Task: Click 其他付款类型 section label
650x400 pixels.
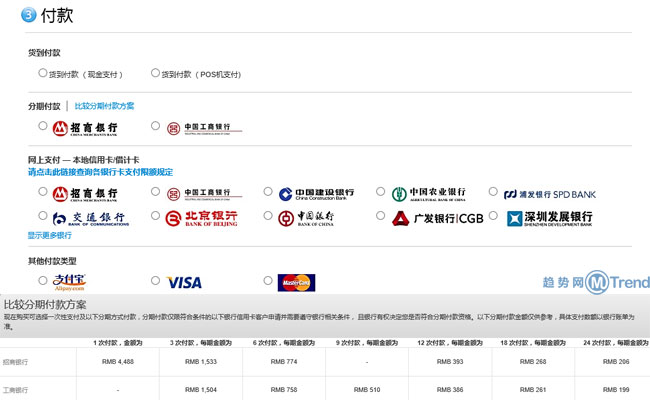Action: click(52, 261)
